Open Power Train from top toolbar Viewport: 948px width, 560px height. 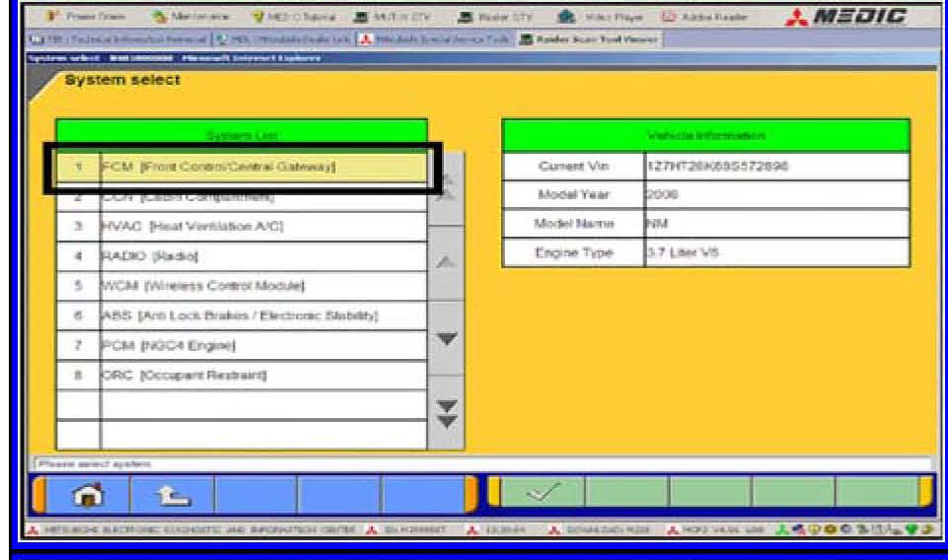point(69,16)
